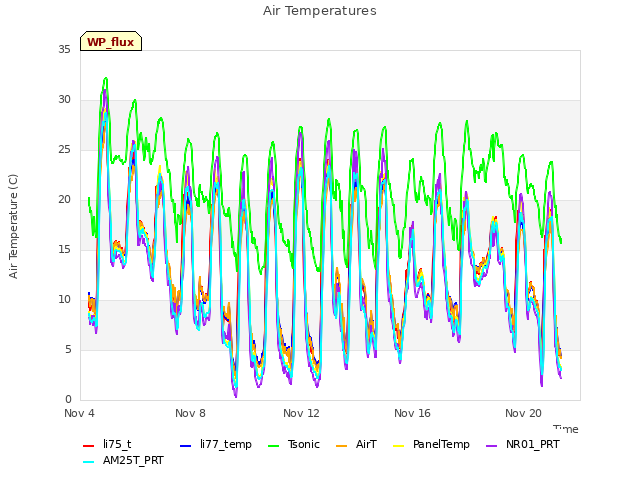
Task: Click the WP_flux annotation label
Action: (111, 41)
